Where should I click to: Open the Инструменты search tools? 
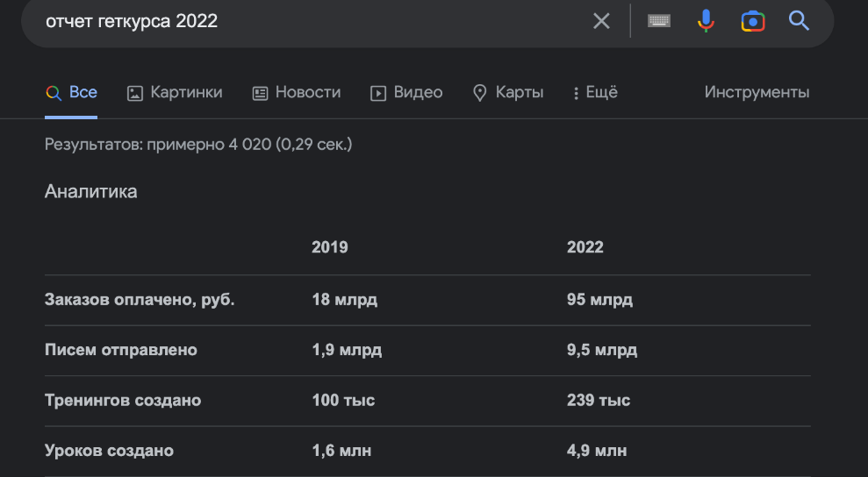click(x=757, y=92)
